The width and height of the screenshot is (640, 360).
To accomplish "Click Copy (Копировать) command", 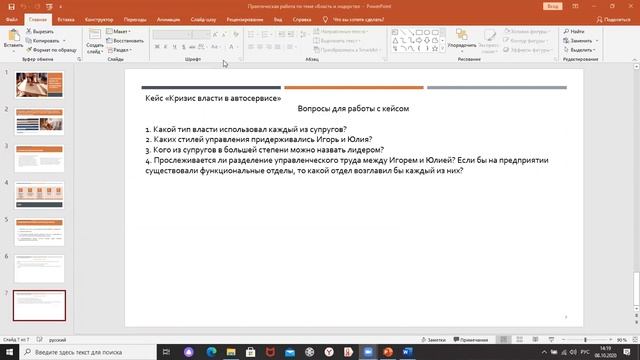I will (x=42, y=41).
